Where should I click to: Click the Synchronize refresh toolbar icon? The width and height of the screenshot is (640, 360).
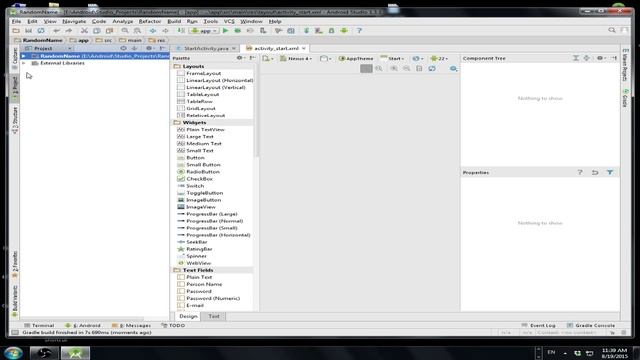pyautogui.click(x=41, y=31)
